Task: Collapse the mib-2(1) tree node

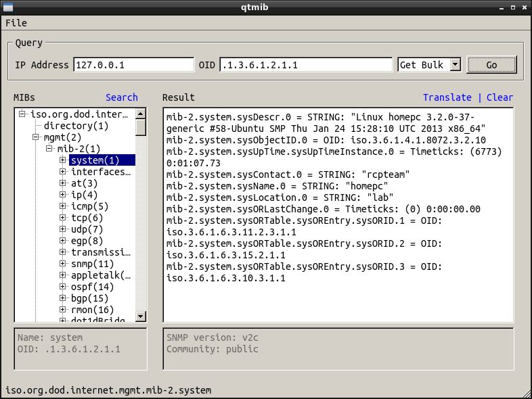Action: point(50,149)
